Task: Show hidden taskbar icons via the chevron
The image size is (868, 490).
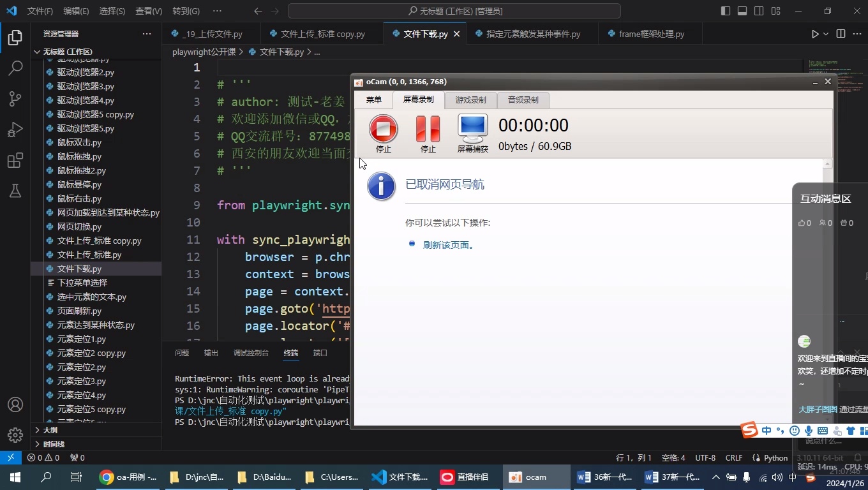Action: (x=715, y=477)
